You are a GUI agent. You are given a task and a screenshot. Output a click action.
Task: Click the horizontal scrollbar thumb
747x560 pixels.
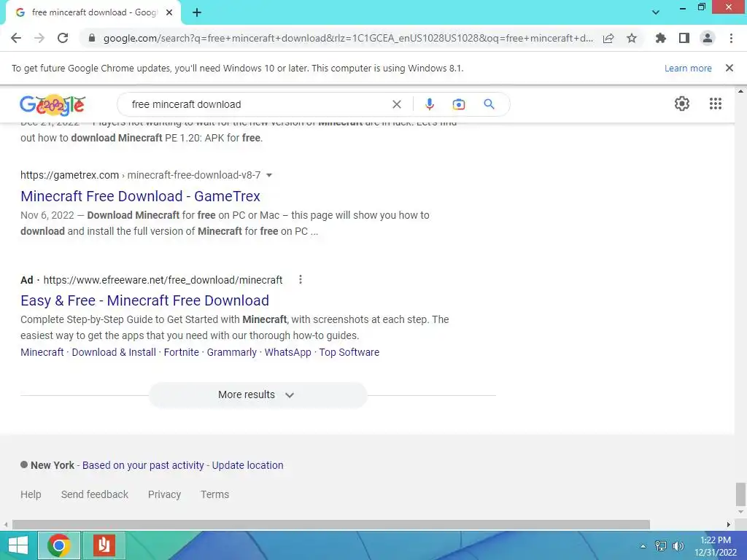click(x=331, y=524)
